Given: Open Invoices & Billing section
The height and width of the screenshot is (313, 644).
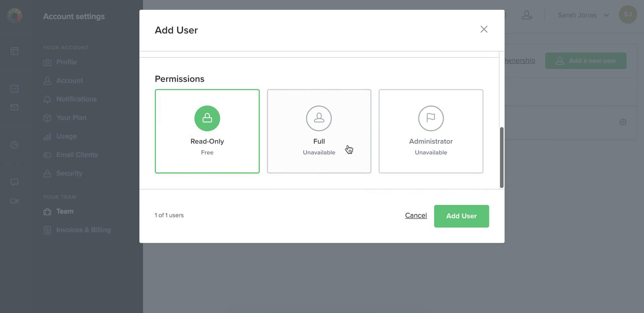Looking at the screenshot, I should [x=83, y=230].
